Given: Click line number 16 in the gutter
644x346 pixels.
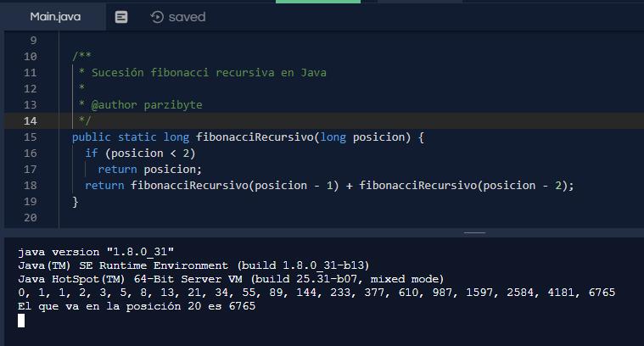Looking at the screenshot, I should [30, 153].
